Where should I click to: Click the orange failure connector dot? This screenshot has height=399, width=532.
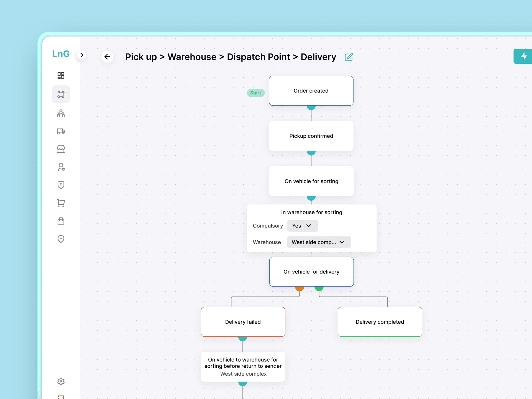tap(300, 288)
